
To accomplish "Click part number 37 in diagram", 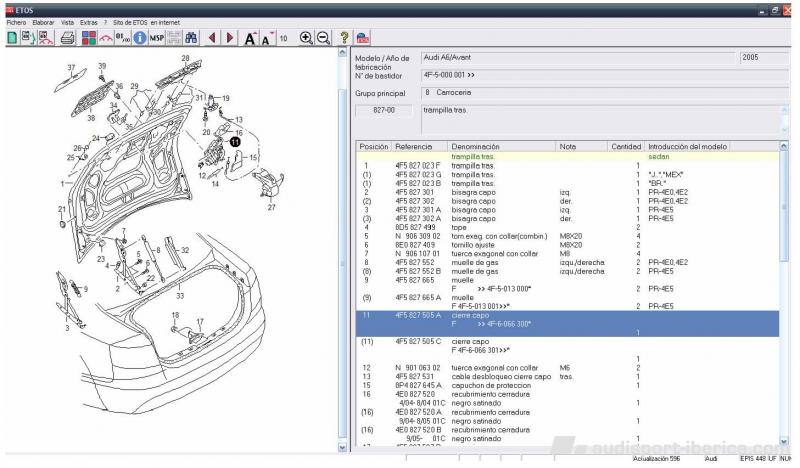I will [71, 67].
